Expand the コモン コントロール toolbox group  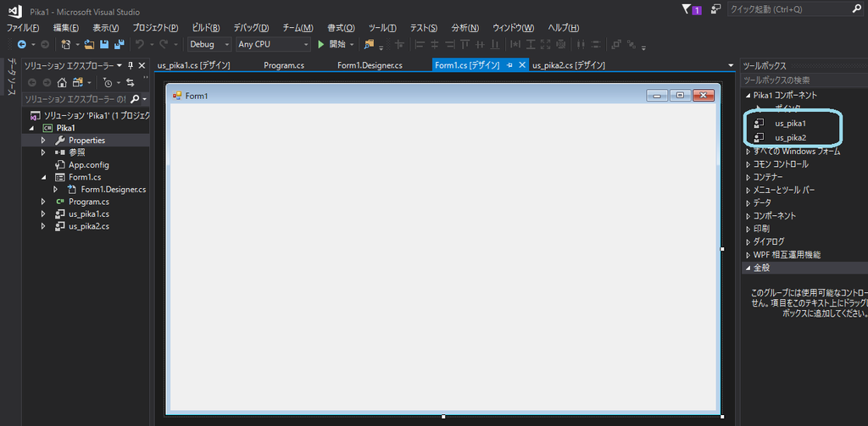pos(748,164)
